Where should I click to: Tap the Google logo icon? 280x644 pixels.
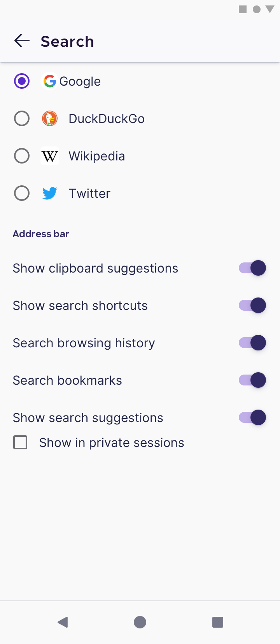pos(50,81)
